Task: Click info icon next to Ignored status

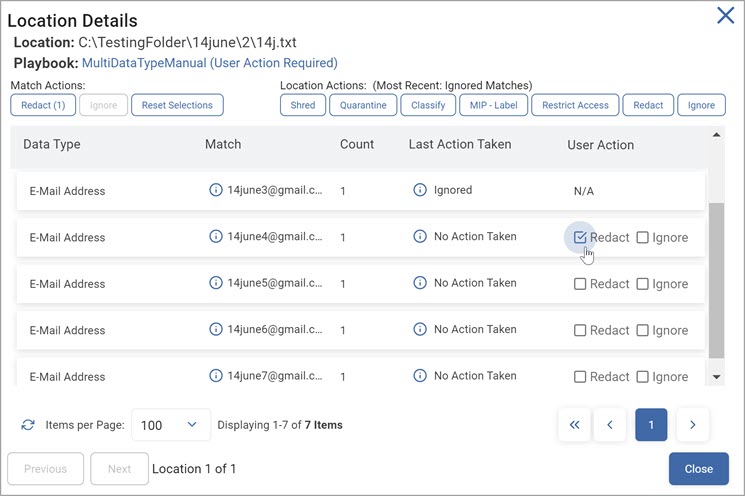Action: click(420, 190)
